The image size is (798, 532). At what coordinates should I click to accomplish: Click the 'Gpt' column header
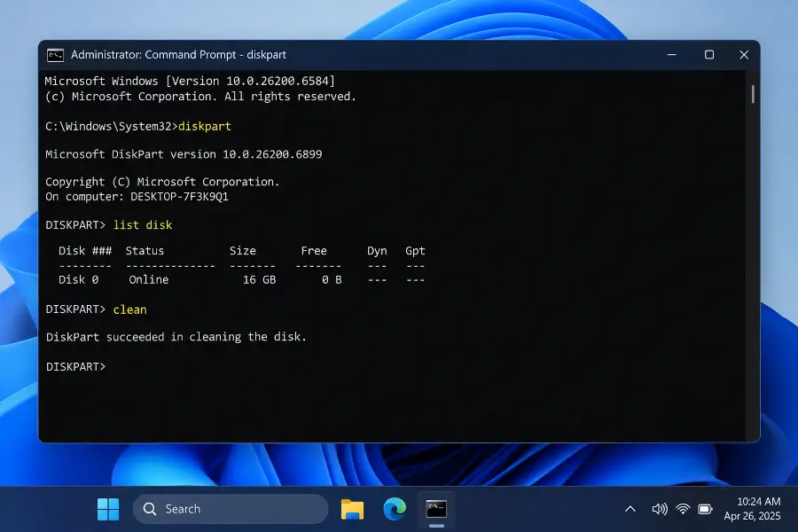[415, 251]
